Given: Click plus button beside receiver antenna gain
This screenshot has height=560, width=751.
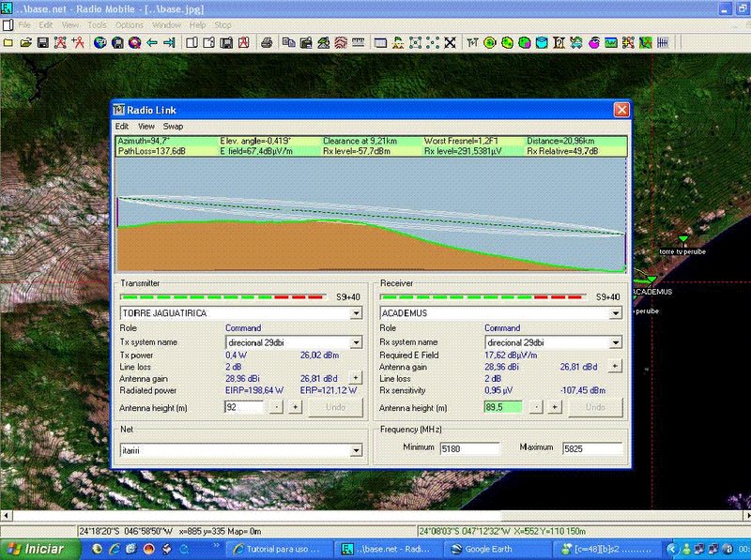Looking at the screenshot, I should coord(615,367).
